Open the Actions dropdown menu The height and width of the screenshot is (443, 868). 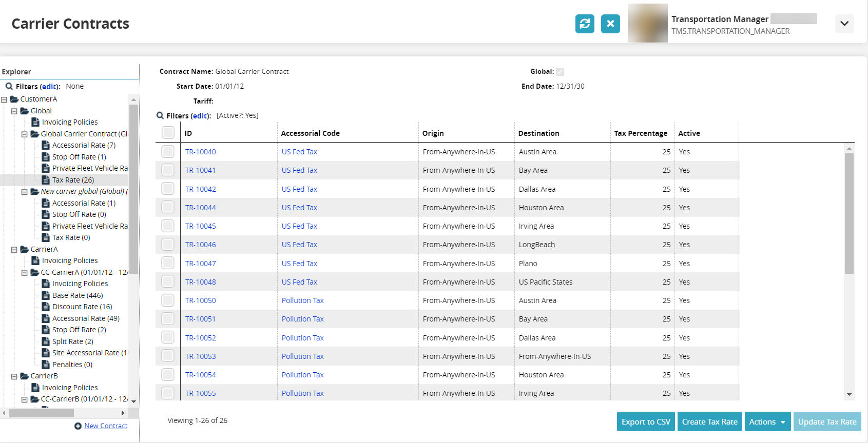tap(767, 421)
